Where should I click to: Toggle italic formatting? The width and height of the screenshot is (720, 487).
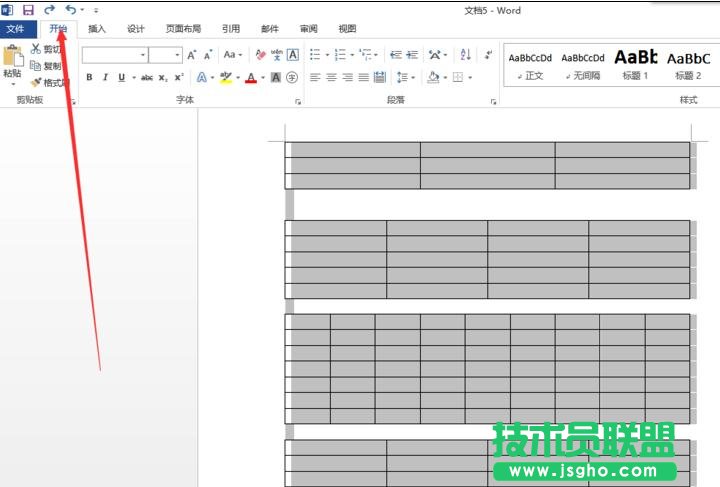tap(105, 78)
